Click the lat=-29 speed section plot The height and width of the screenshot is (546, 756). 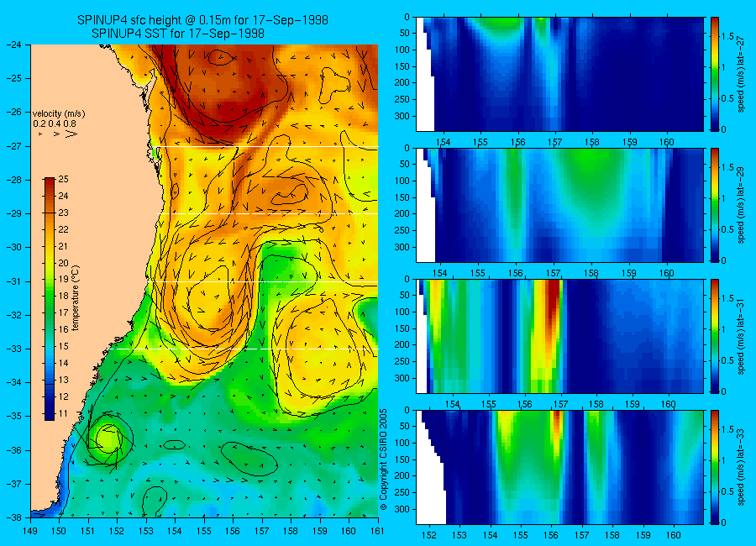pyautogui.click(x=559, y=205)
